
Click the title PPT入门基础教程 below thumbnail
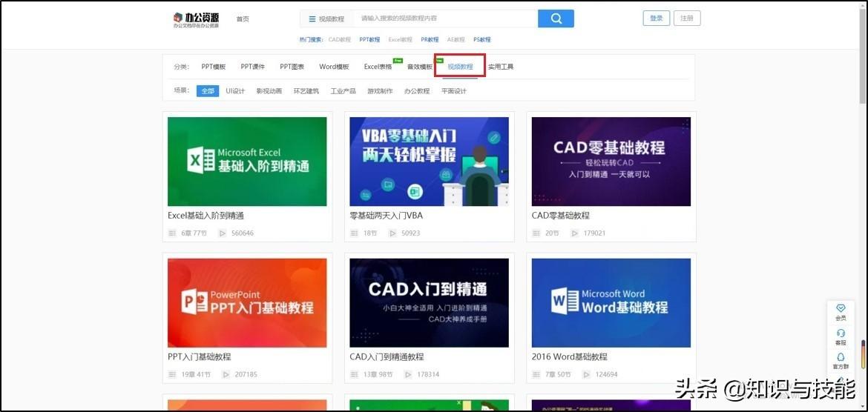coord(200,357)
